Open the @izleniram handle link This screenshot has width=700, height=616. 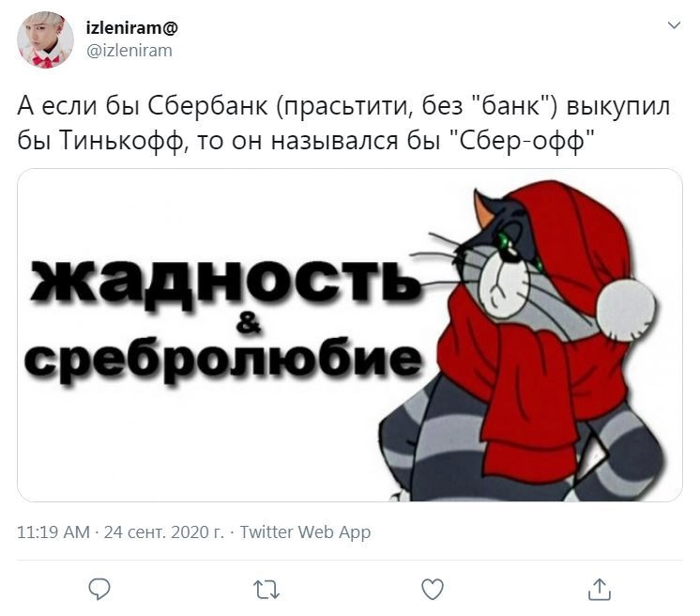click(129, 51)
